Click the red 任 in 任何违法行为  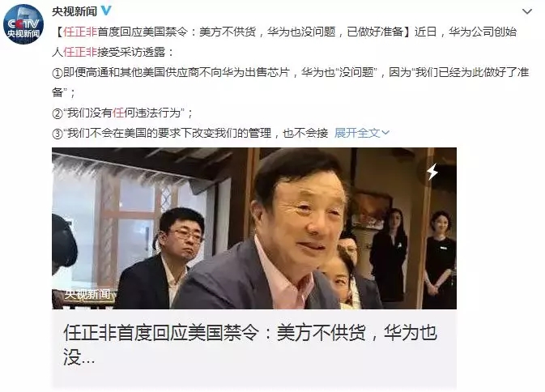[x=118, y=113]
